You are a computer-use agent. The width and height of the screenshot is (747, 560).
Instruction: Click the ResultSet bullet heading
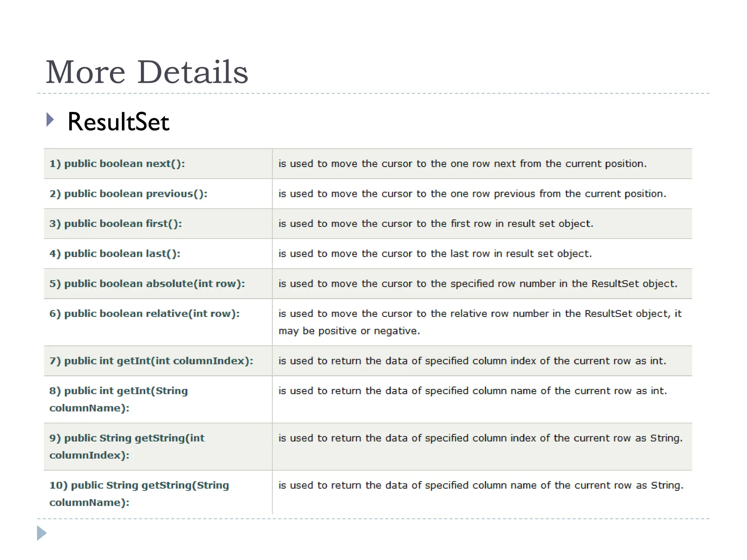pos(119,122)
